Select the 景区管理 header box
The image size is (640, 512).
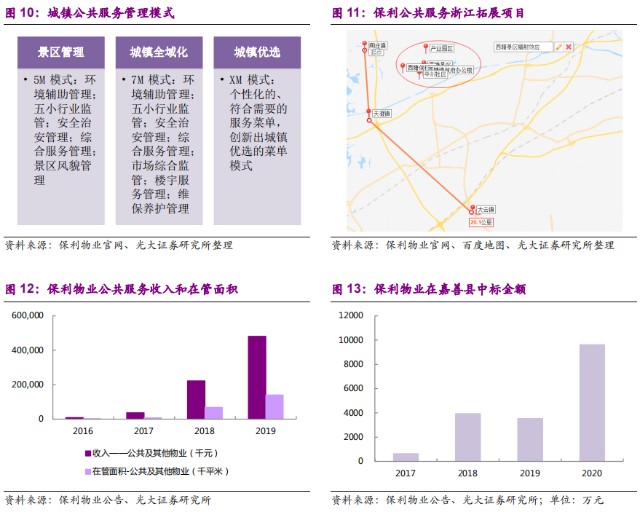61,52
